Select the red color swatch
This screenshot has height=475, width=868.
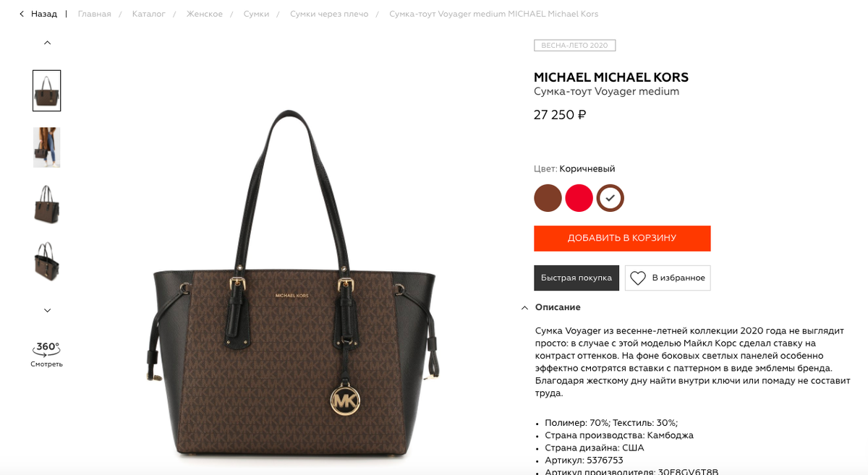click(x=579, y=198)
